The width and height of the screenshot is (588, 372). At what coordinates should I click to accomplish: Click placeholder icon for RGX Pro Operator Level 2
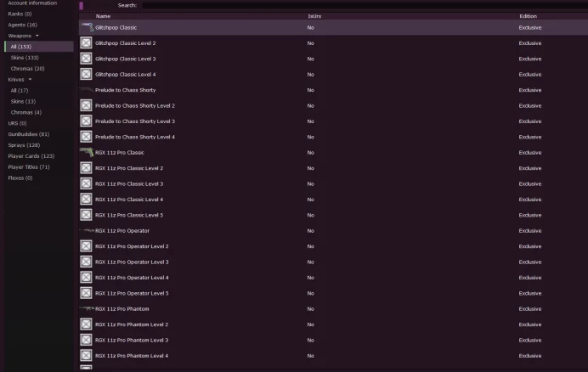[x=87, y=246]
